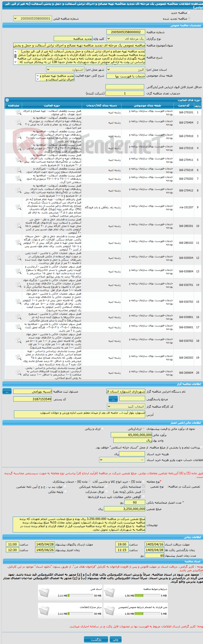Click folder icon for سایر مدارک/اطلاعات

44,610
